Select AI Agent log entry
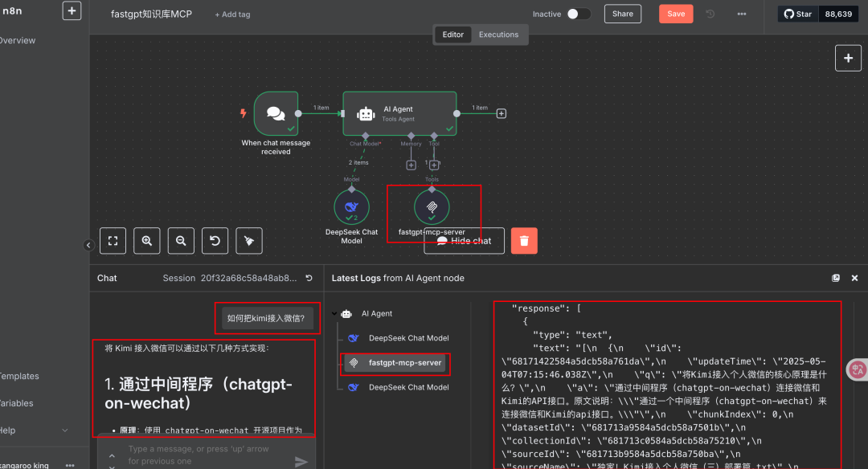 [x=376, y=313]
